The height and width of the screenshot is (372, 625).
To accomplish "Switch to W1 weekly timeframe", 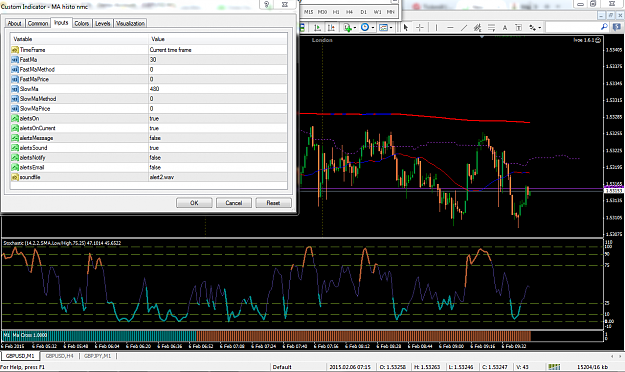I will (x=377, y=12).
